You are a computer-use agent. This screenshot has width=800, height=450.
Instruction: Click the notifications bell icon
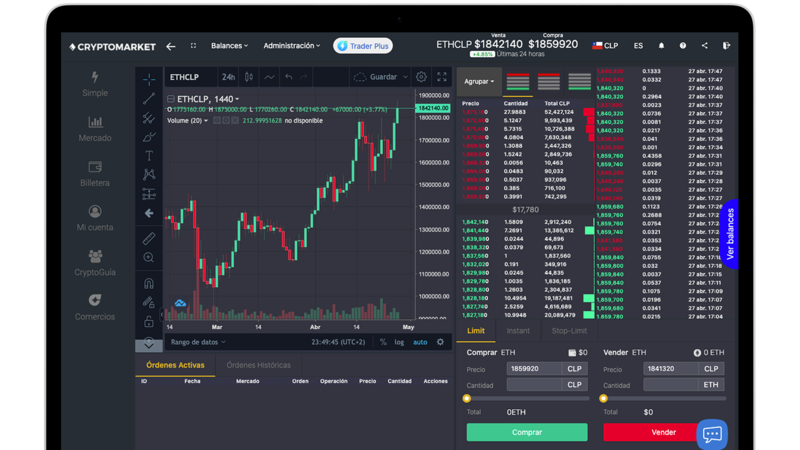tap(661, 46)
